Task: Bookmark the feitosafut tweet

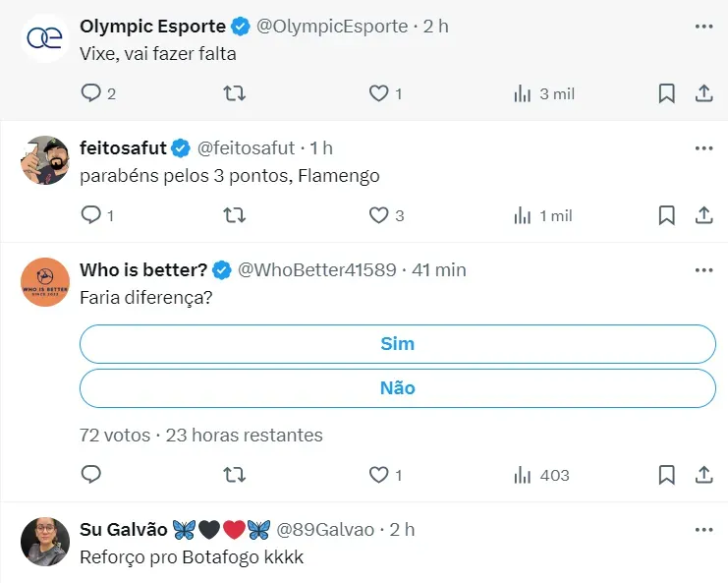Action: (666, 215)
